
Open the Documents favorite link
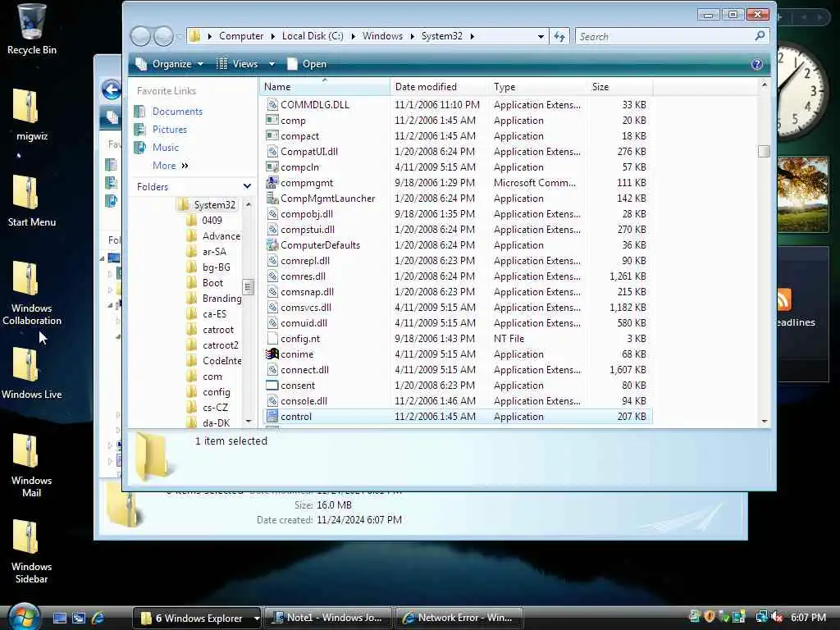click(x=177, y=112)
